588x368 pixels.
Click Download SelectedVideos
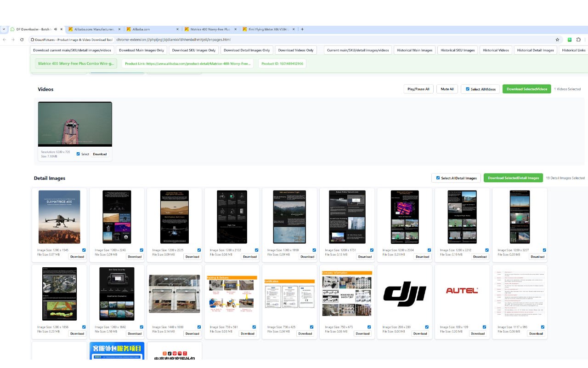point(527,89)
